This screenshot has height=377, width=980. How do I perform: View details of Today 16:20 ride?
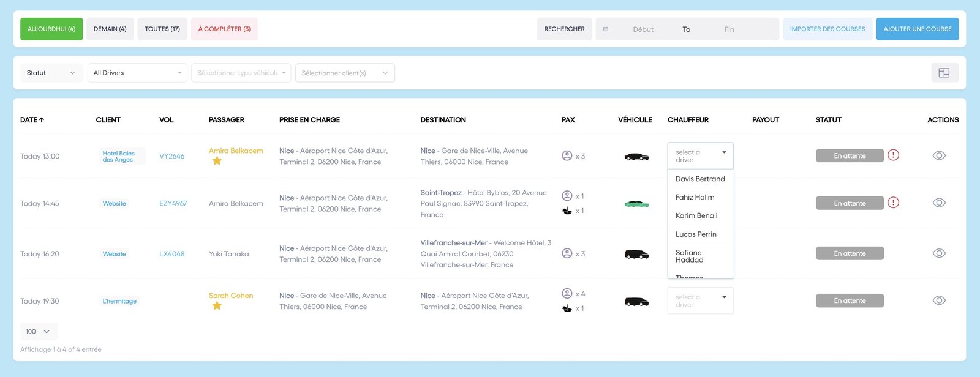click(939, 253)
